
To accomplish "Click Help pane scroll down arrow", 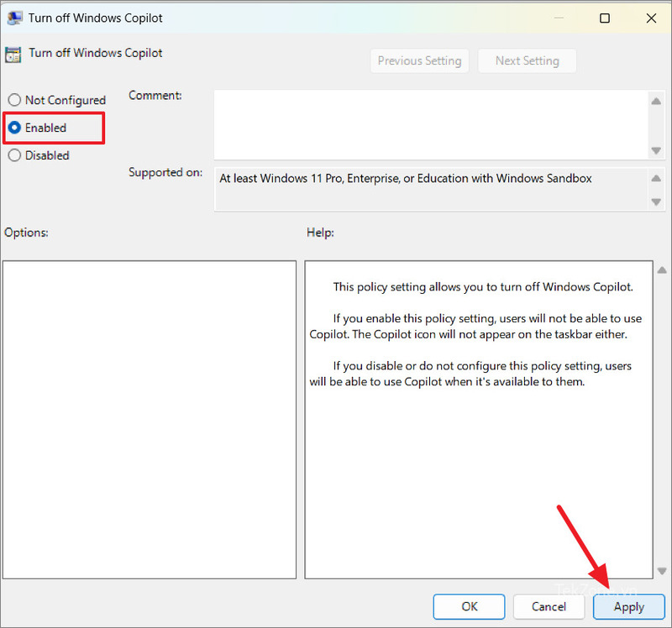I will pos(662,571).
